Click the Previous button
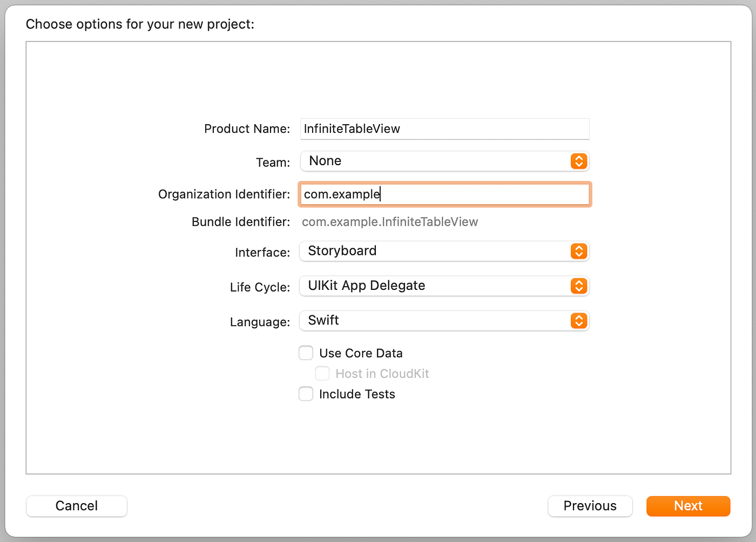Screen dimensions: 756x542 590,506
